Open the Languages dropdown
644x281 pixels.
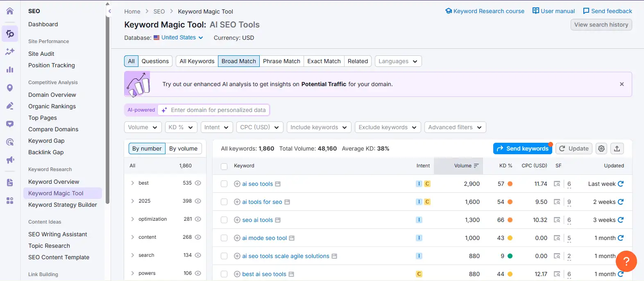pyautogui.click(x=398, y=61)
